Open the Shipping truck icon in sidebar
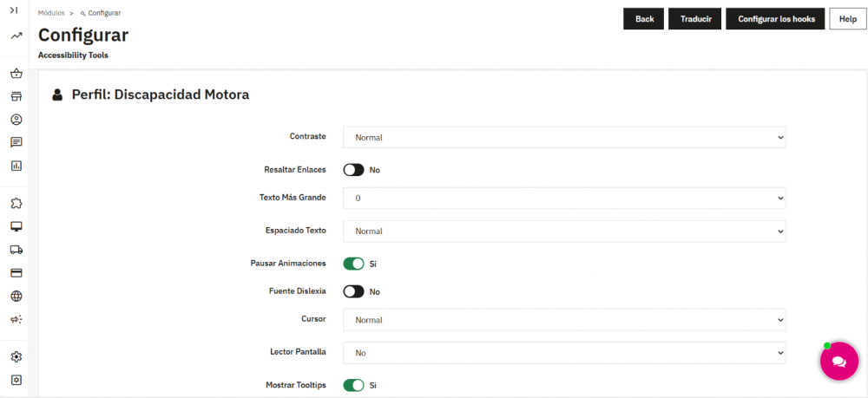The height and width of the screenshot is (398, 868). pyautogui.click(x=16, y=250)
